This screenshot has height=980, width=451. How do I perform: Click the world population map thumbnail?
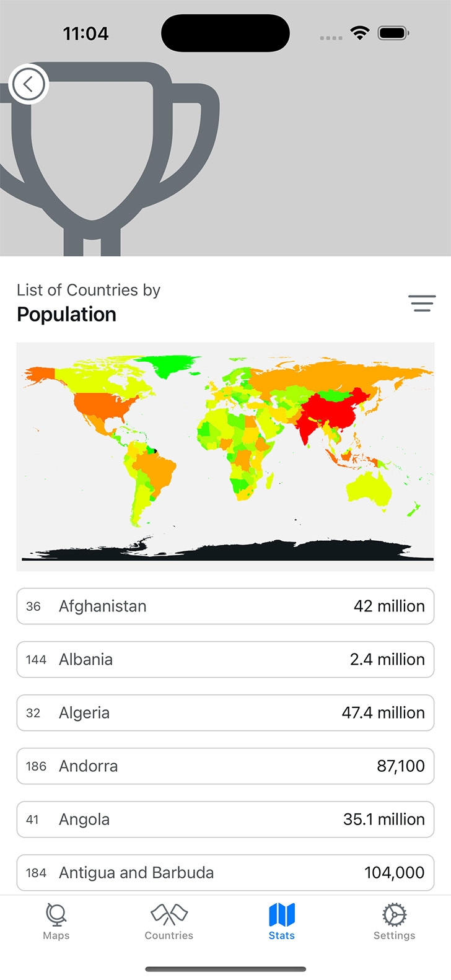tap(225, 457)
